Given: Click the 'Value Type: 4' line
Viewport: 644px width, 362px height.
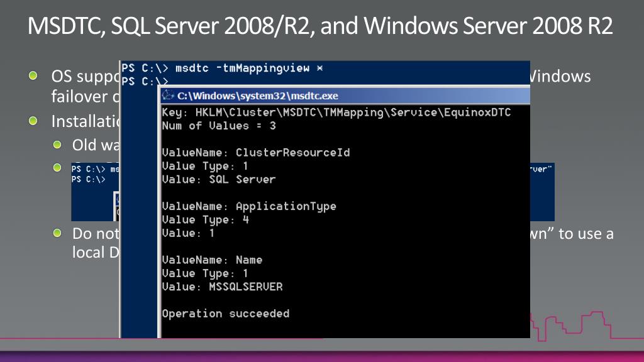Looking at the screenshot, I should coord(206,220).
